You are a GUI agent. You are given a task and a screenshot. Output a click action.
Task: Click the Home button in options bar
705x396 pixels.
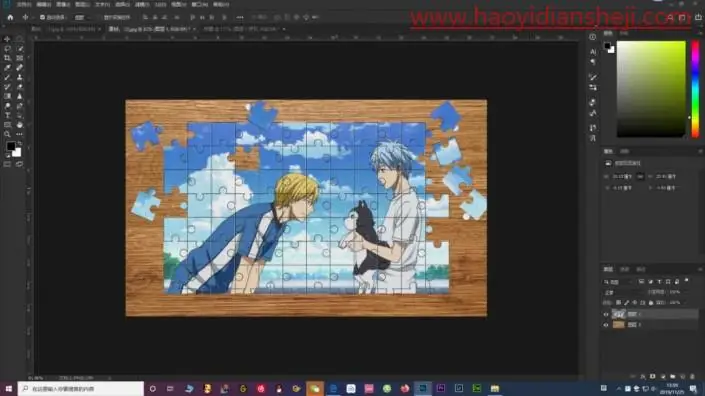[10, 18]
